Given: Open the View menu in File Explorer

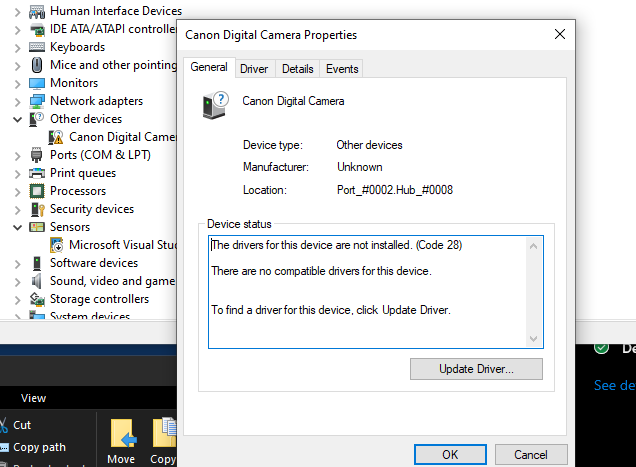Looking at the screenshot, I should point(33,398).
